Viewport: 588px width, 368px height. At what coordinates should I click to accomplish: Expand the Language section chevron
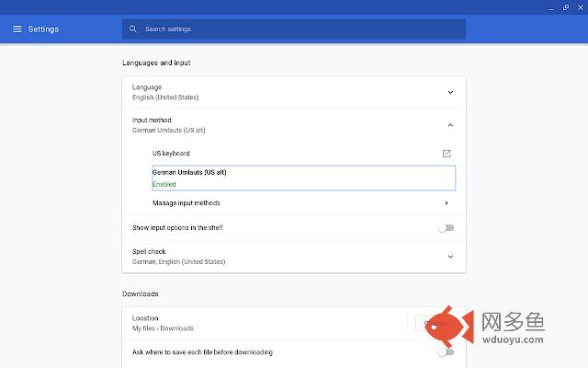450,92
